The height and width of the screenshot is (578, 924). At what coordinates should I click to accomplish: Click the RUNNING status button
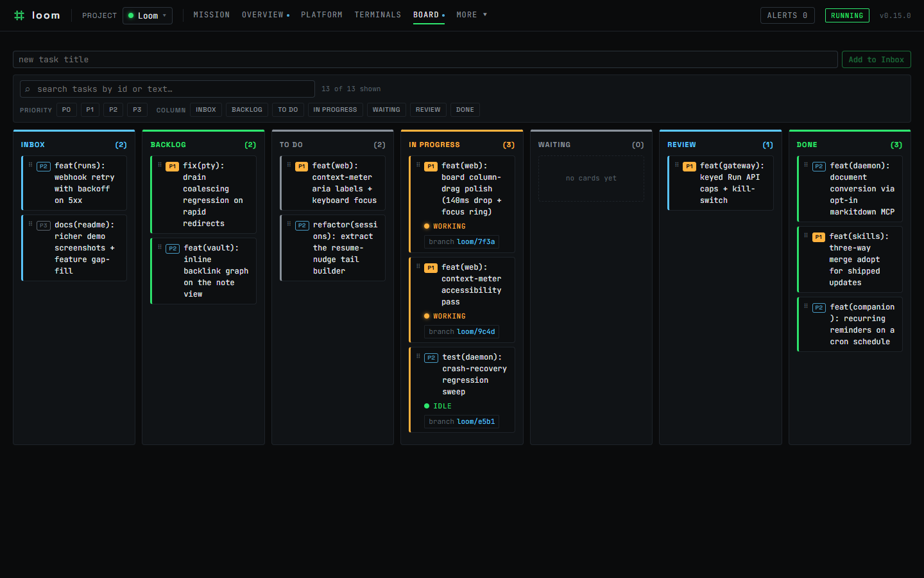tap(847, 15)
